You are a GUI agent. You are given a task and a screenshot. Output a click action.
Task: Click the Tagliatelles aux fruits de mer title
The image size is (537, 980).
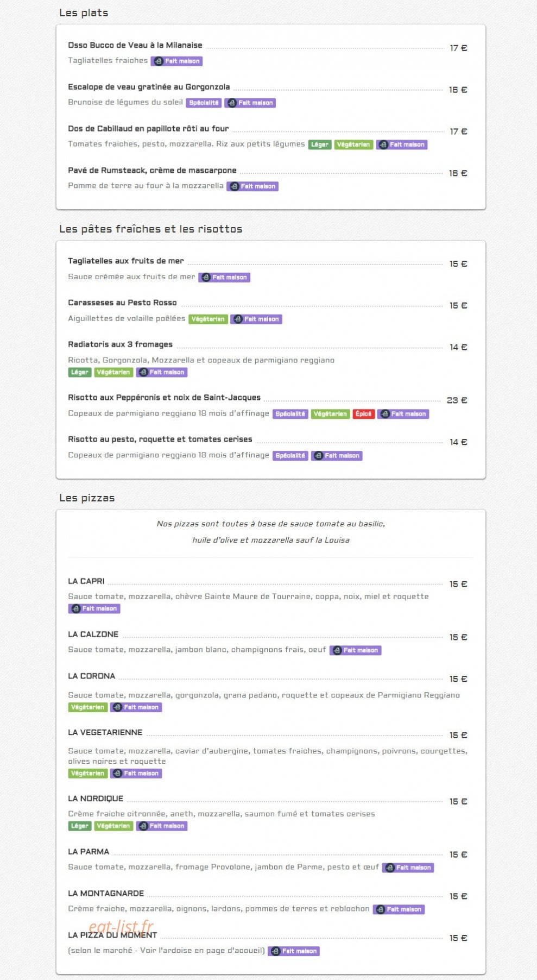[x=126, y=261]
